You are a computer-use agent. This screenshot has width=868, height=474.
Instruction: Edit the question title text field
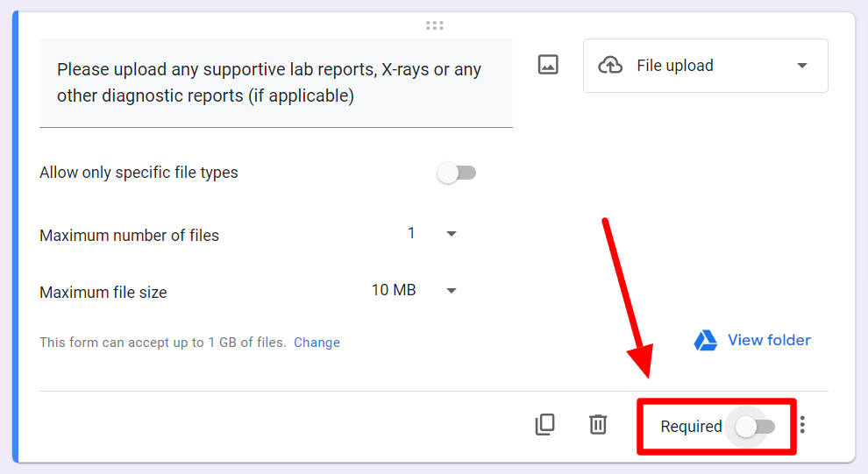(275, 83)
